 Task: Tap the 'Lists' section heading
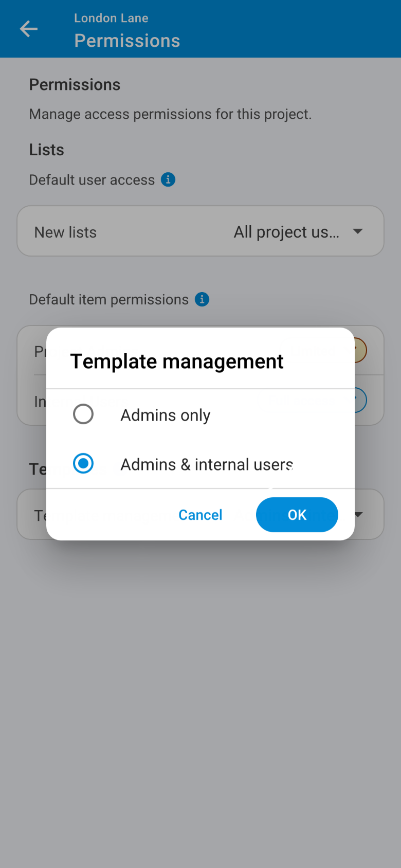(46, 150)
